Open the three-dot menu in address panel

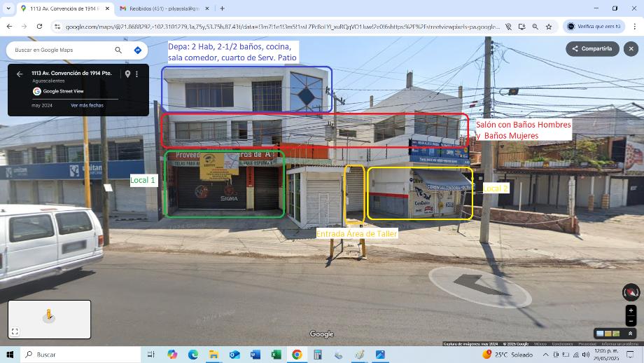coord(136,74)
